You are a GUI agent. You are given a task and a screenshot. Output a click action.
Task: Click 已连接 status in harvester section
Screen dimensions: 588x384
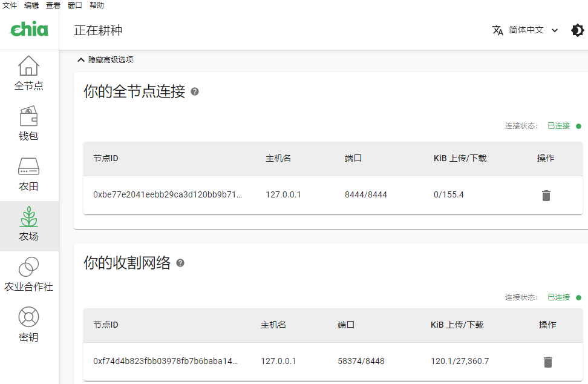tap(558, 297)
